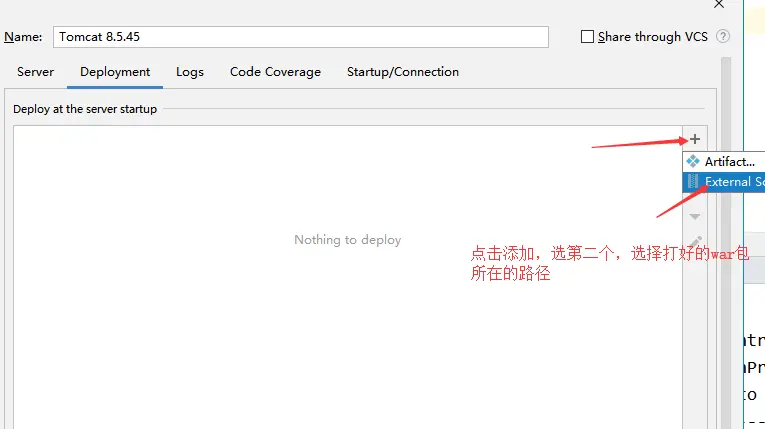Open the Logs tab
765x429 pixels.
click(x=190, y=72)
